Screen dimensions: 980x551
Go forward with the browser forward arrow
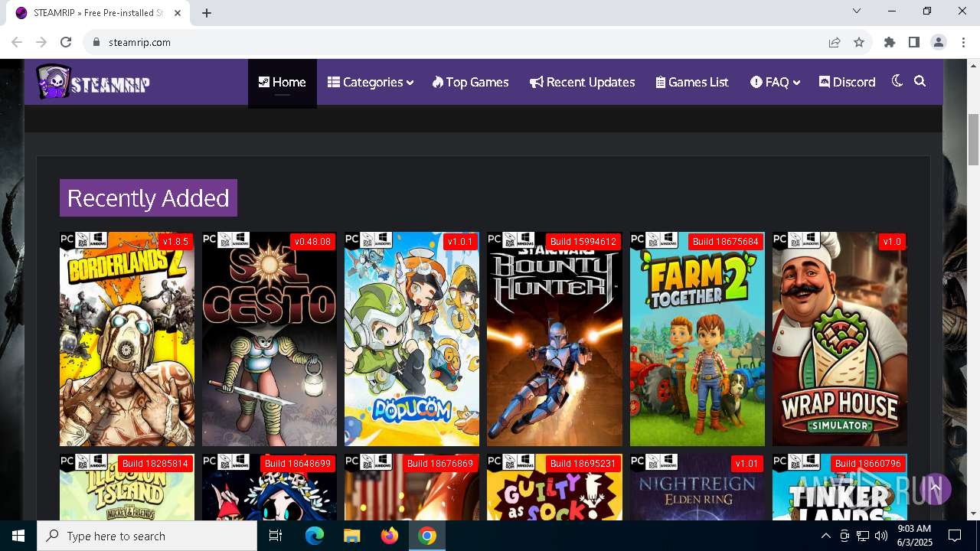point(41,42)
